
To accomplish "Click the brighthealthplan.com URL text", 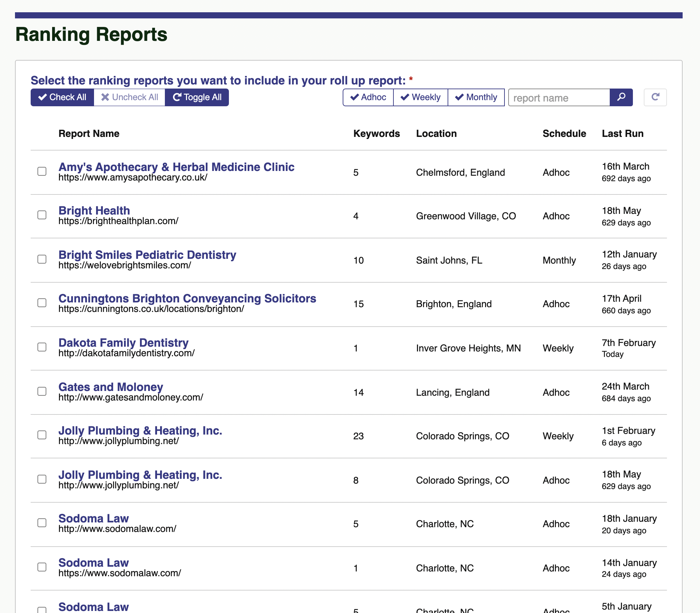I will pyautogui.click(x=119, y=221).
